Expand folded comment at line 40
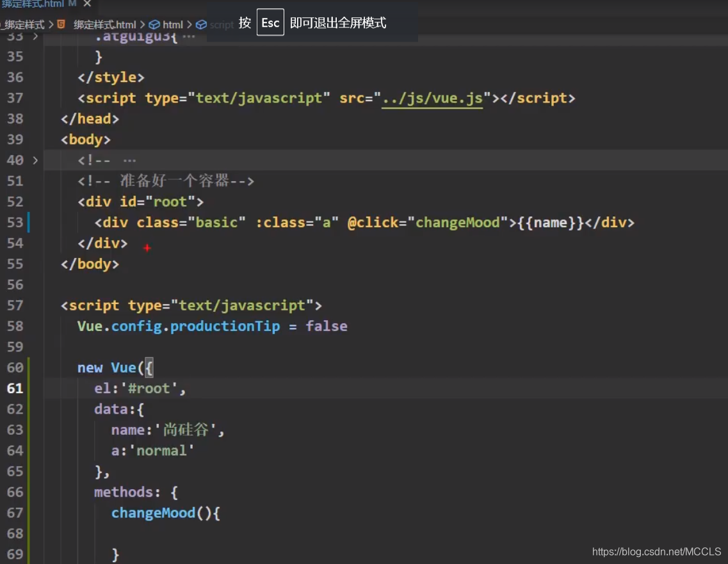The width and height of the screenshot is (728, 564). click(x=35, y=160)
